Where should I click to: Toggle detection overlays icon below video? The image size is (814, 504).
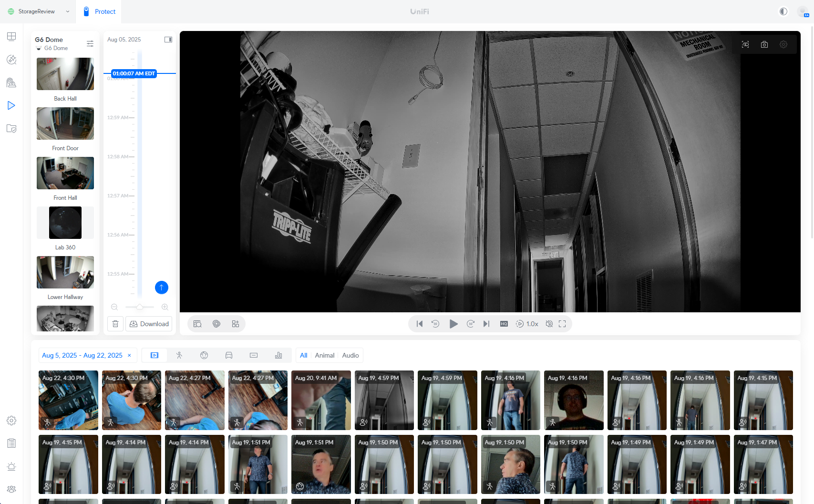click(x=236, y=324)
